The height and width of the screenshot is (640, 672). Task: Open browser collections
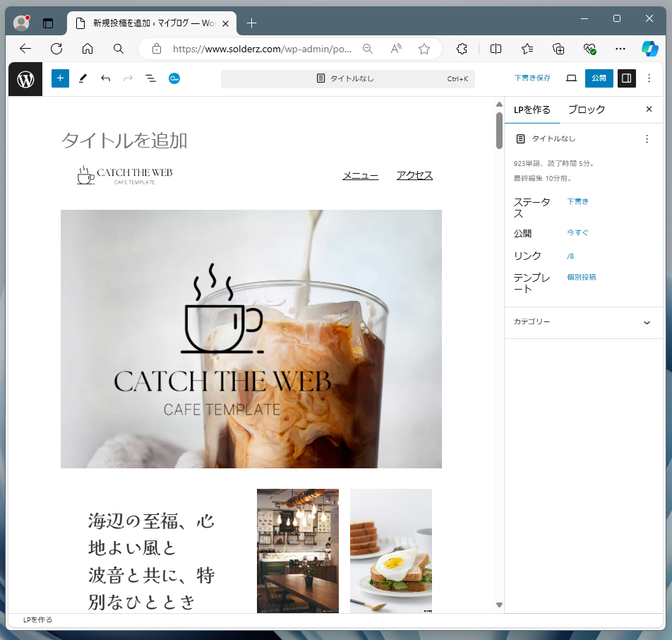(558, 49)
